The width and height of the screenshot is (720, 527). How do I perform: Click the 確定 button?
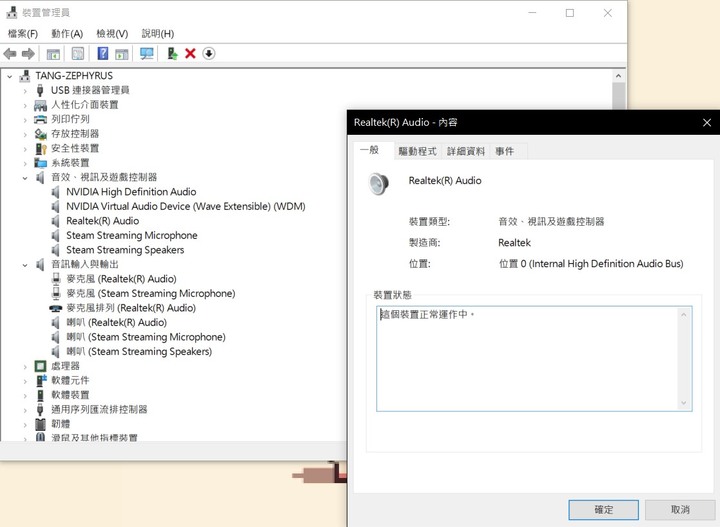(x=603, y=510)
